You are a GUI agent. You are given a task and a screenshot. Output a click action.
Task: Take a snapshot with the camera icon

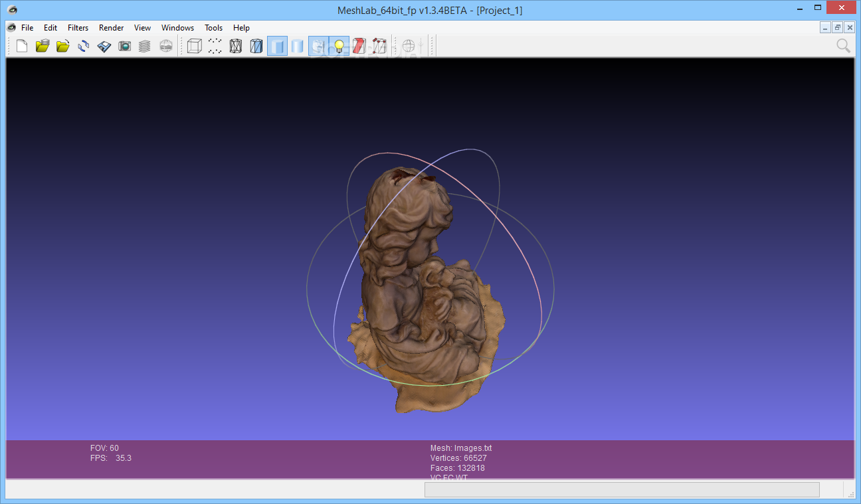[x=125, y=46]
